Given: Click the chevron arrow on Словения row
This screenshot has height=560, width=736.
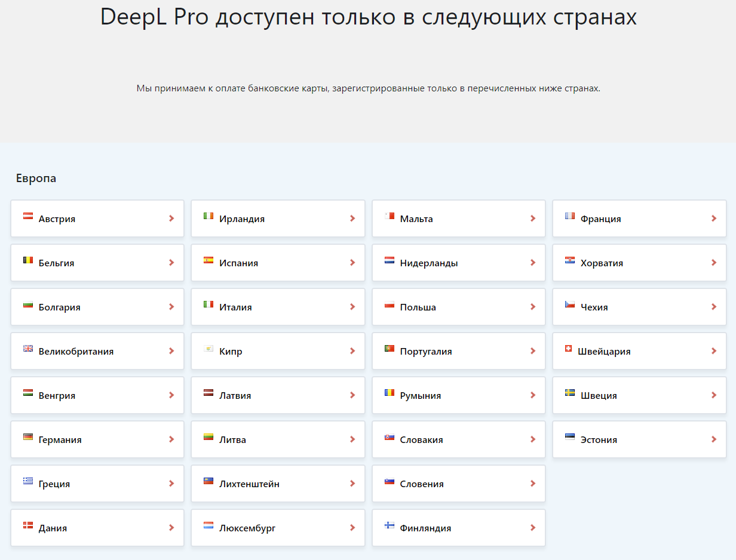Looking at the screenshot, I should click(x=533, y=484).
